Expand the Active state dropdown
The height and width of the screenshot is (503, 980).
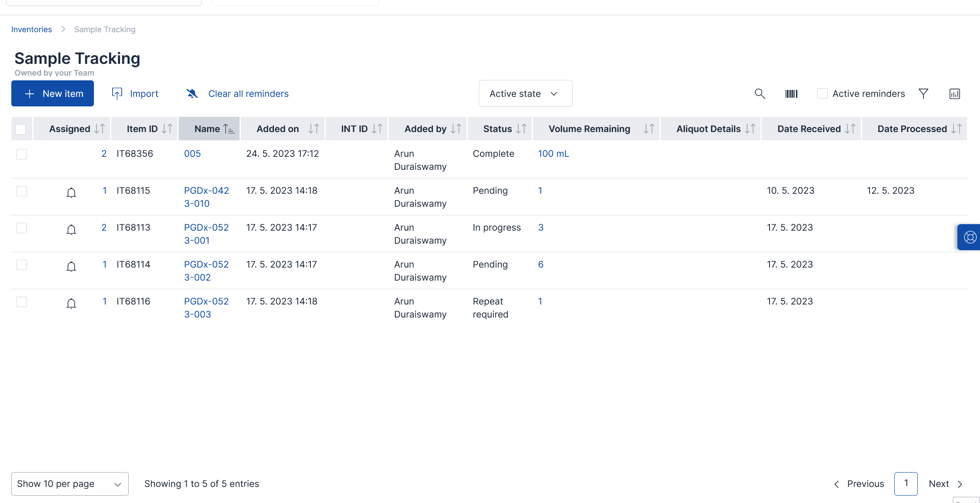525,93
